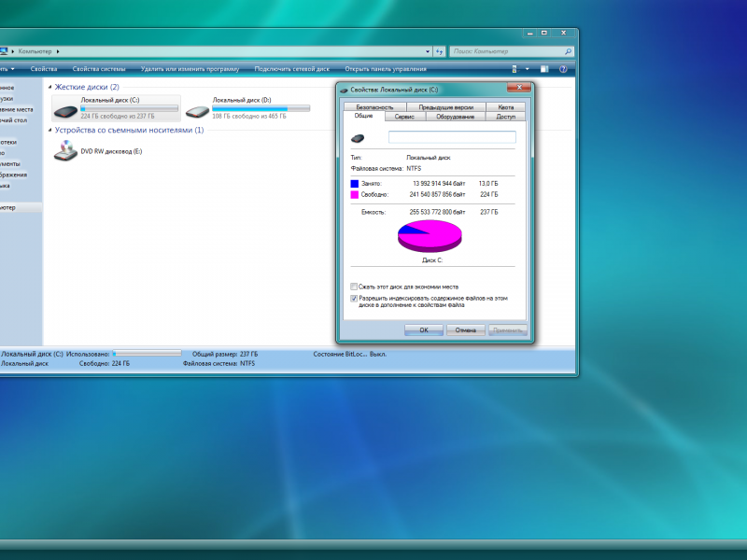The image size is (747, 560).
Task: Click the Local Disk (C:) drive icon in Explorer
Action: pyautogui.click(x=65, y=111)
